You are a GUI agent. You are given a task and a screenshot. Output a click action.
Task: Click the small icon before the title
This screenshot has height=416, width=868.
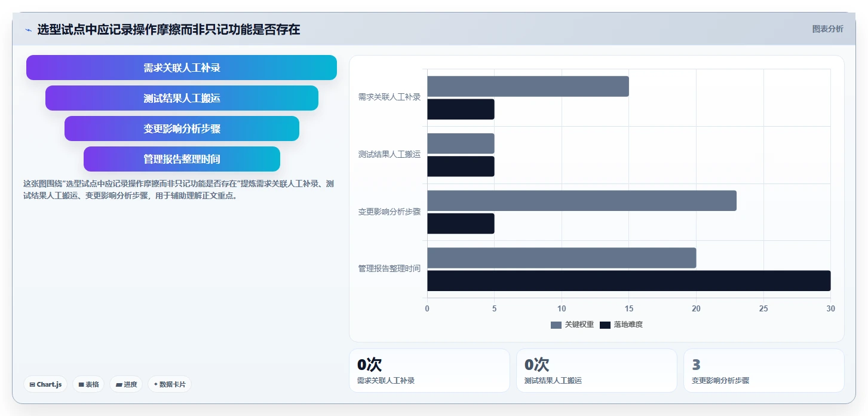click(x=28, y=30)
